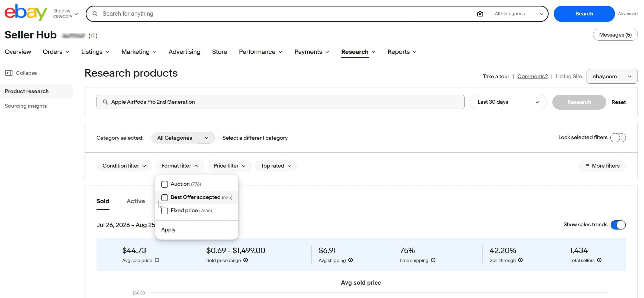Click the feedback score (0) link
Screen dimensions: 644x298
[93, 35]
